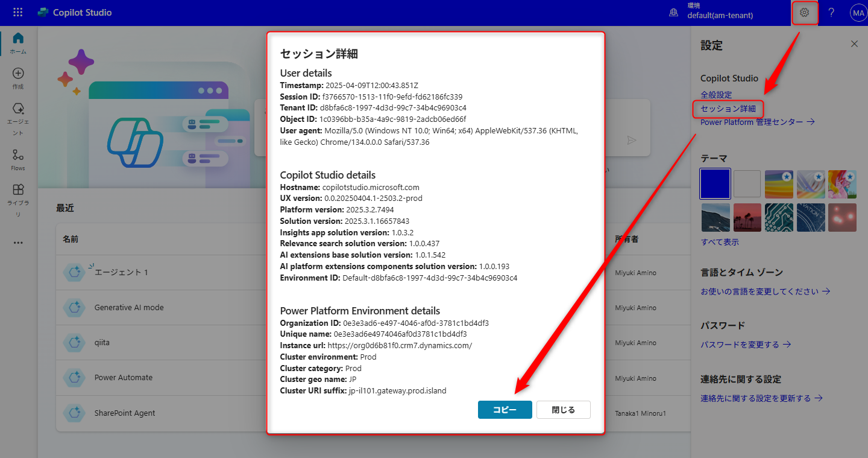Click the agent icon for エージェント 1

click(75, 272)
